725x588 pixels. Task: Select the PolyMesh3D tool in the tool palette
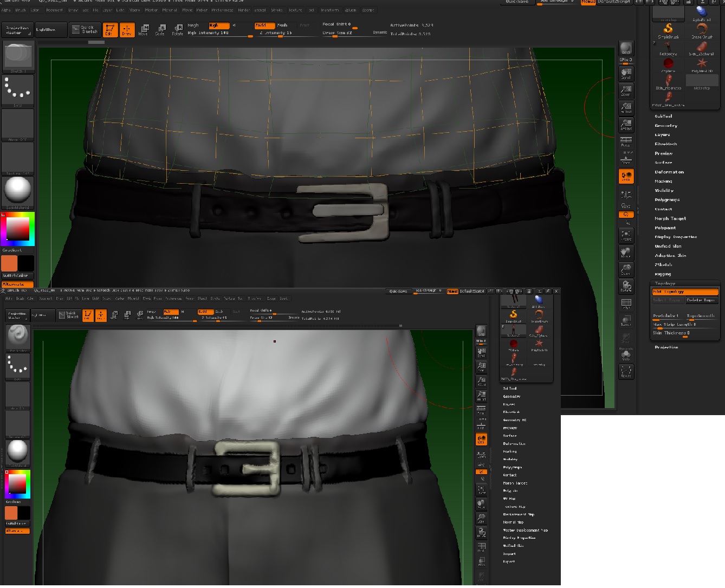click(x=702, y=63)
